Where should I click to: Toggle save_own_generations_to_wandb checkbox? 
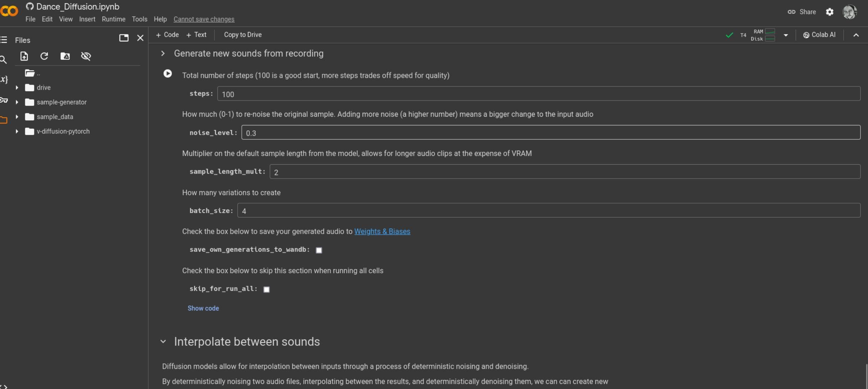[x=319, y=249]
